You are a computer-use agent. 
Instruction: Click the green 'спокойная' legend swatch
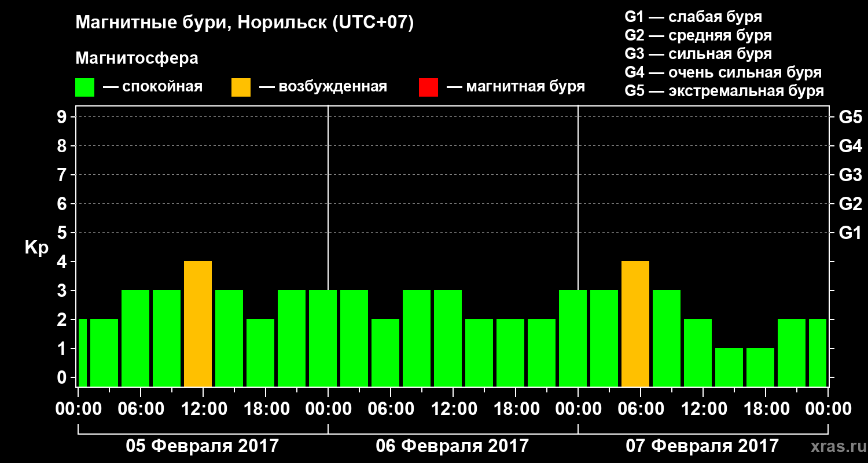pos(85,87)
